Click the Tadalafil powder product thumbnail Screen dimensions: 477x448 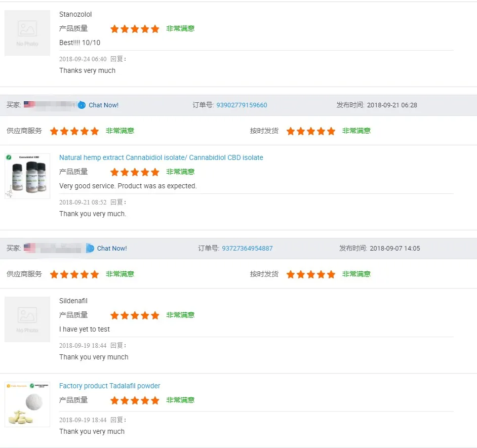(x=27, y=404)
